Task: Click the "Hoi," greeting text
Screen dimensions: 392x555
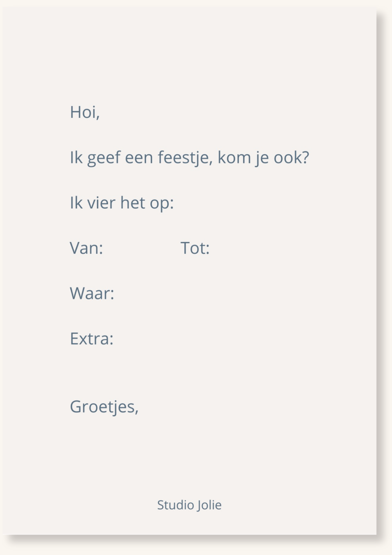Action: point(85,112)
